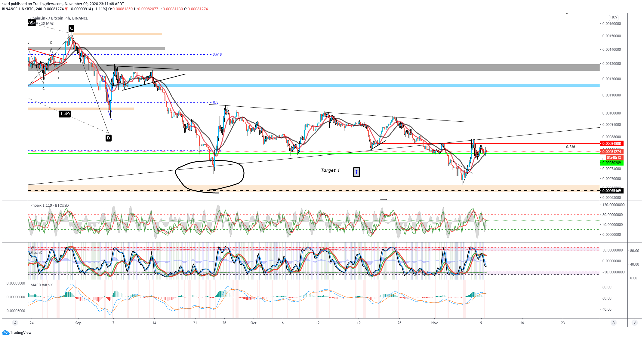Open the TradingView logo link
The width and height of the screenshot is (644, 338).
(x=17, y=332)
